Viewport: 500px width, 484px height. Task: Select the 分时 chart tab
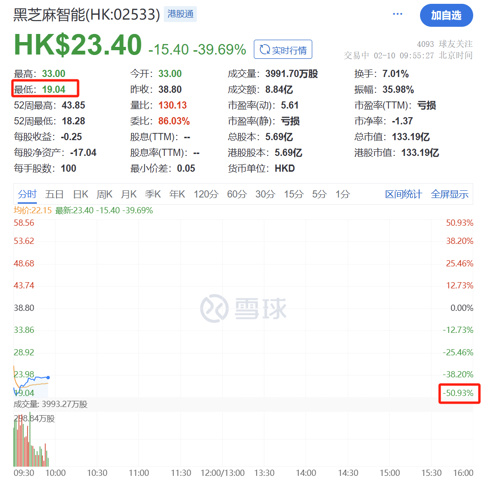pos(27,194)
